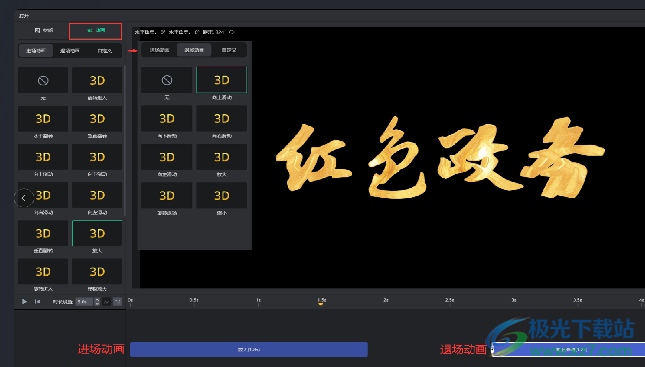Choose the 无 (none) preset in left panel
Screen dimensions: 645x367
pyautogui.click(x=43, y=80)
